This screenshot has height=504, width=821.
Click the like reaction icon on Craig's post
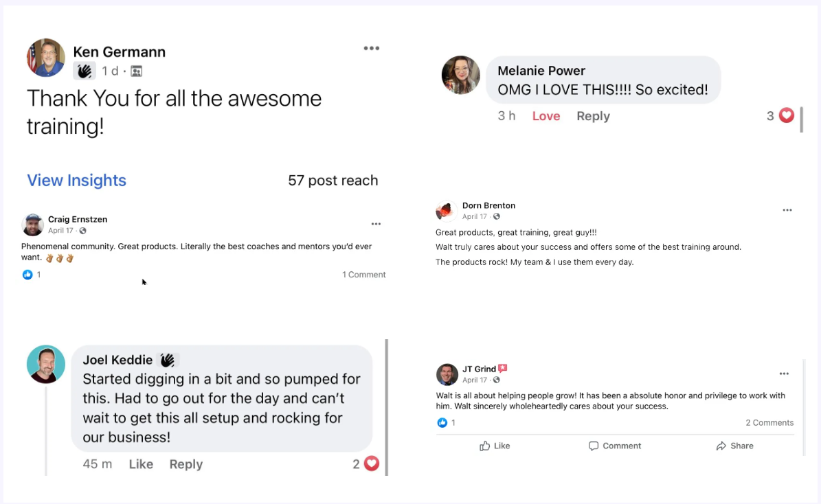27,275
